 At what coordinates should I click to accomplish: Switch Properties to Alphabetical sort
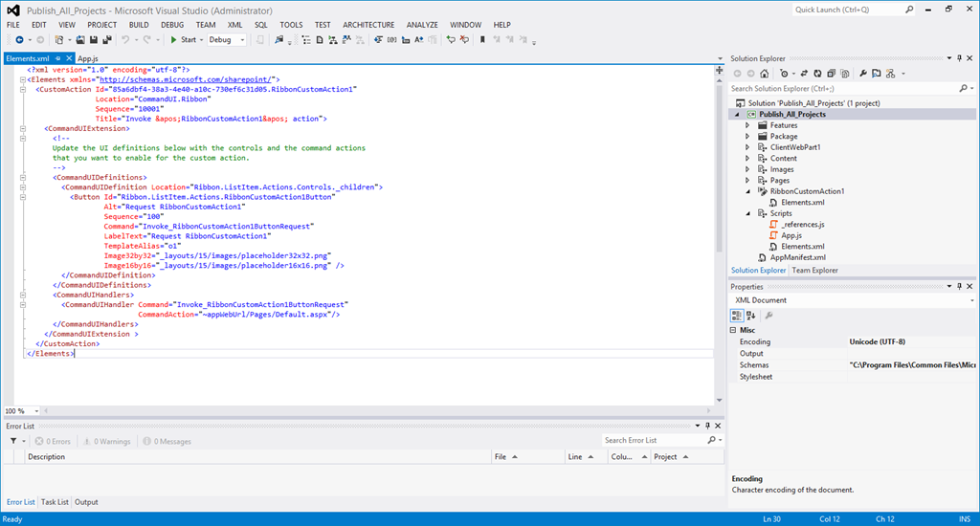[750, 316]
